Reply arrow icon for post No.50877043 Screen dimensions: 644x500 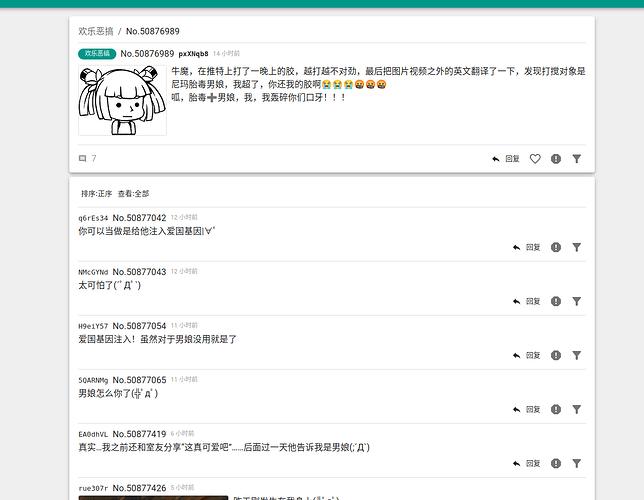(x=516, y=302)
